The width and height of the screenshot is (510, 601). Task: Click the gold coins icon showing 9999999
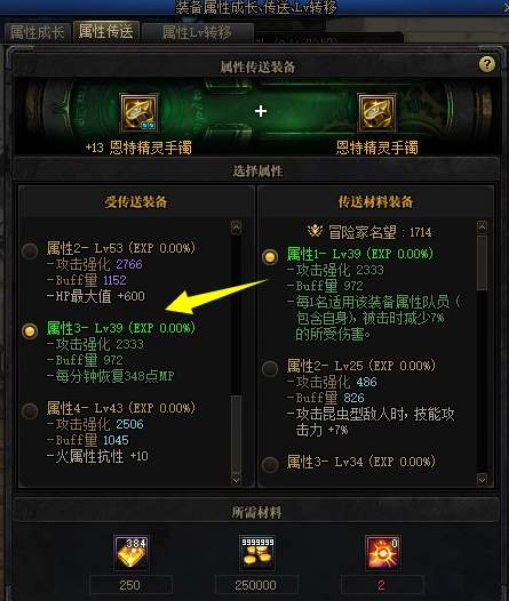point(257,553)
